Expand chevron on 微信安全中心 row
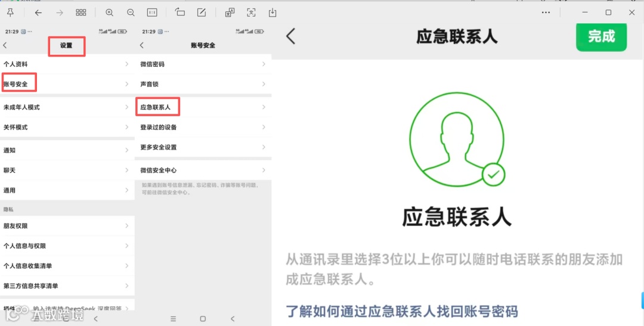The image size is (644, 326). pyautogui.click(x=264, y=170)
